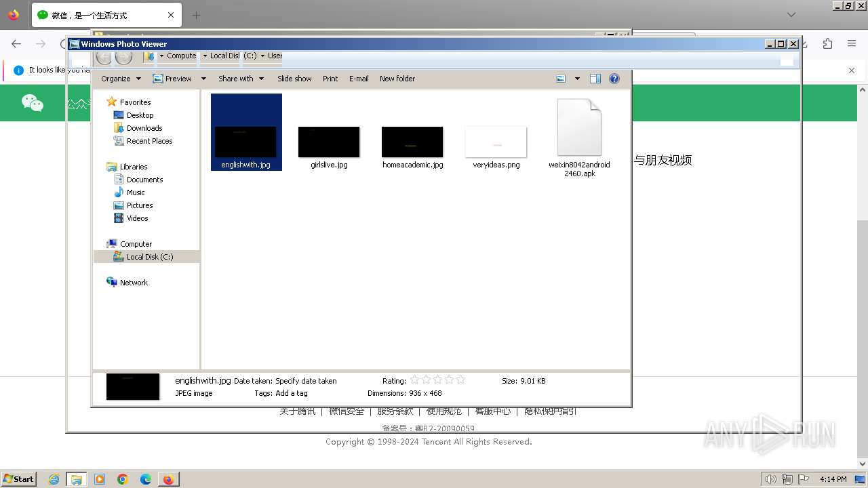This screenshot has height=488, width=868.
Task: Open Recent Places in navigation pane
Action: (x=142, y=141)
